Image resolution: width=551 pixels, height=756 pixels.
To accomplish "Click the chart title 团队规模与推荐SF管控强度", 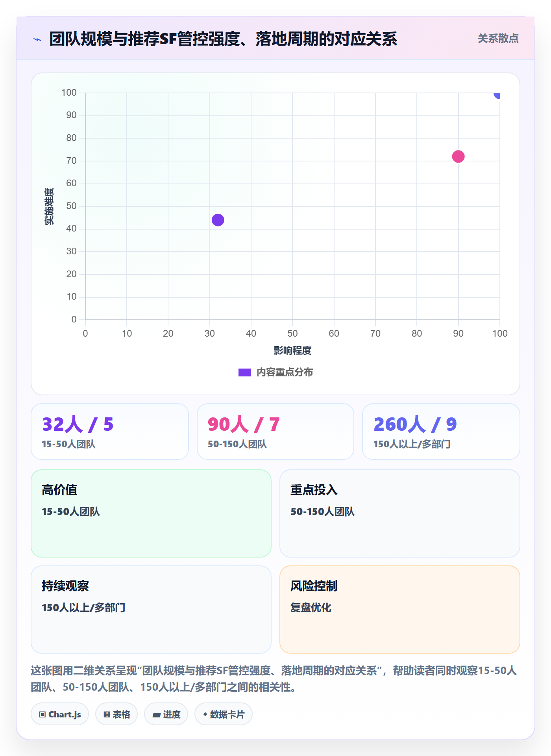I will click(x=224, y=39).
